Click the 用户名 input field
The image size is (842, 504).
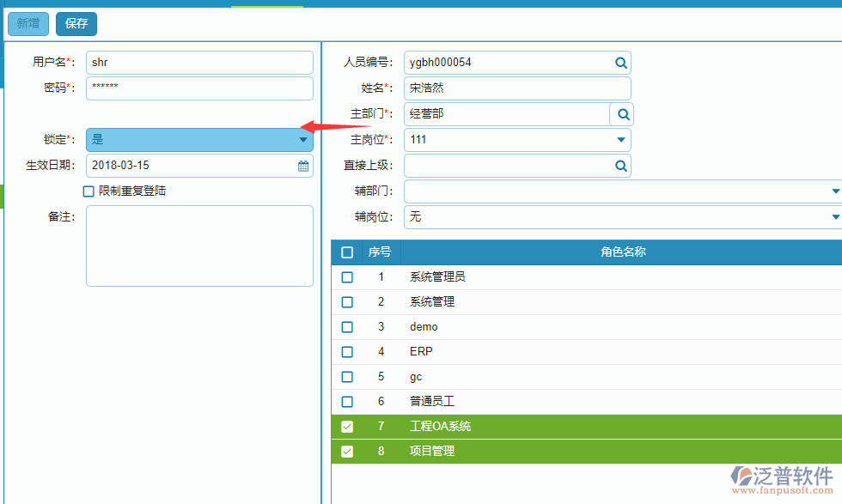(x=199, y=62)
